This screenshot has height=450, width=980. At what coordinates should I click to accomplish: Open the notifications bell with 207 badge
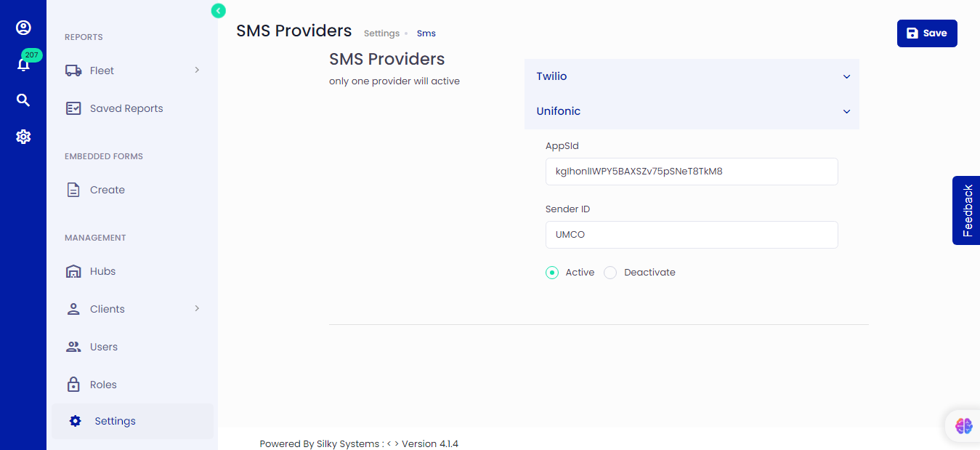pos(23,65)
